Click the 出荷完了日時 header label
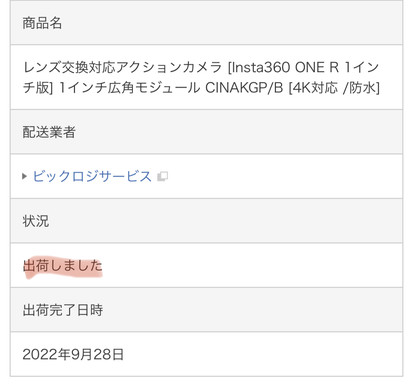Image resolution: width=413 pixels, height=387 pixels. pos(63,310)
